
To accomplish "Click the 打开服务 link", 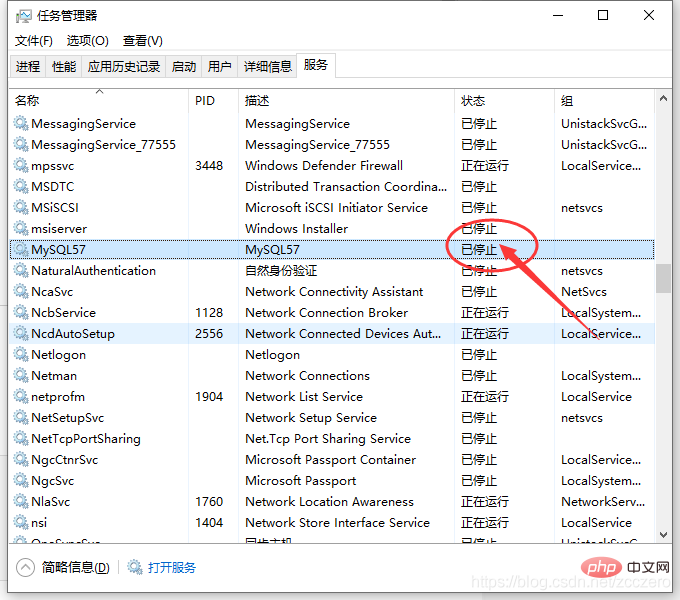I will click(x=172, y=567).
